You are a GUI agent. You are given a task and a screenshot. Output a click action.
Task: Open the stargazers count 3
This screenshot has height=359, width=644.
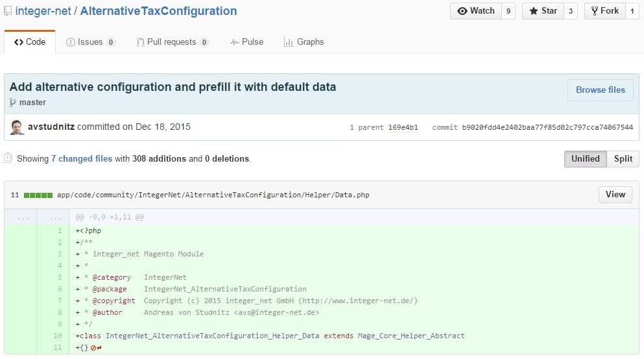pyautogui.click(x=571, y=11)
